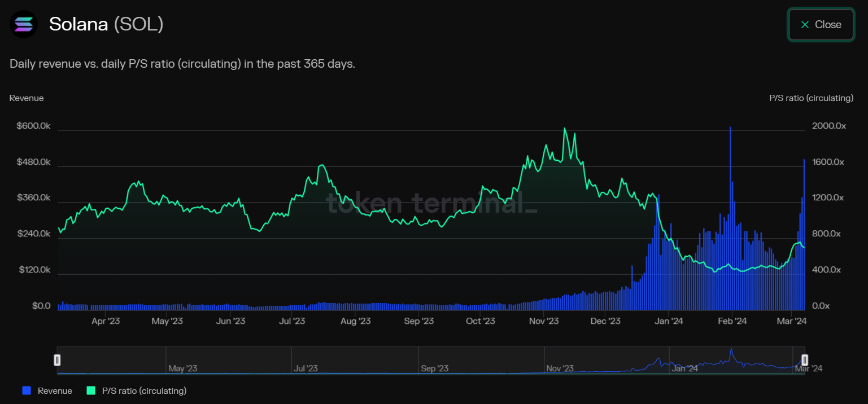Close the Solana chart panel
This screenshot has width=868, height=404.
821,25
